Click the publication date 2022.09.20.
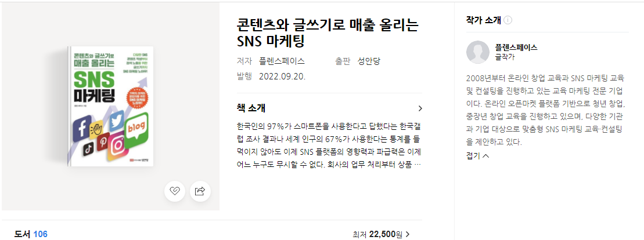Image resolution: width=644 pixels, height=240 pixels. click(x=282, y=77)
